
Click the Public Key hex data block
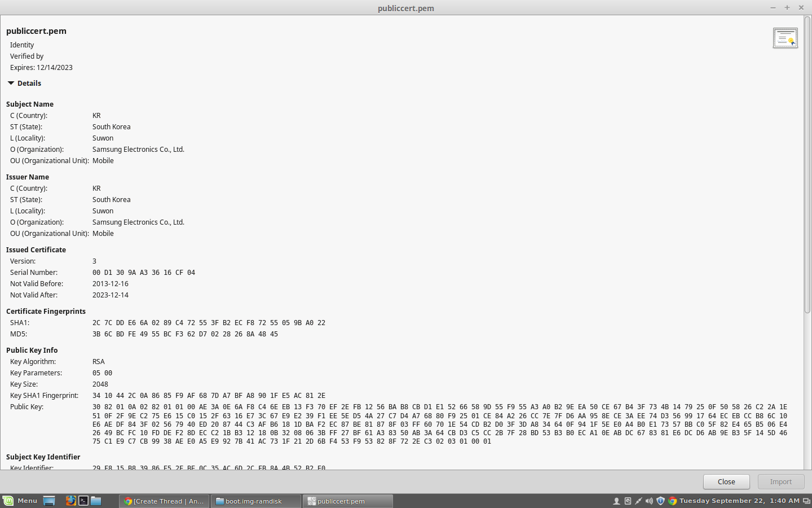440,424
